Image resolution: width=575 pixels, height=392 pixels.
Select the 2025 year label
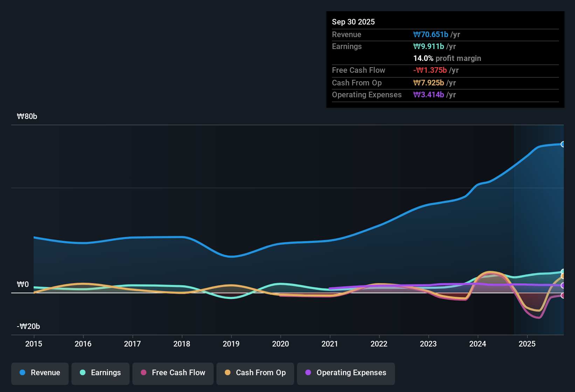[527, 344]
